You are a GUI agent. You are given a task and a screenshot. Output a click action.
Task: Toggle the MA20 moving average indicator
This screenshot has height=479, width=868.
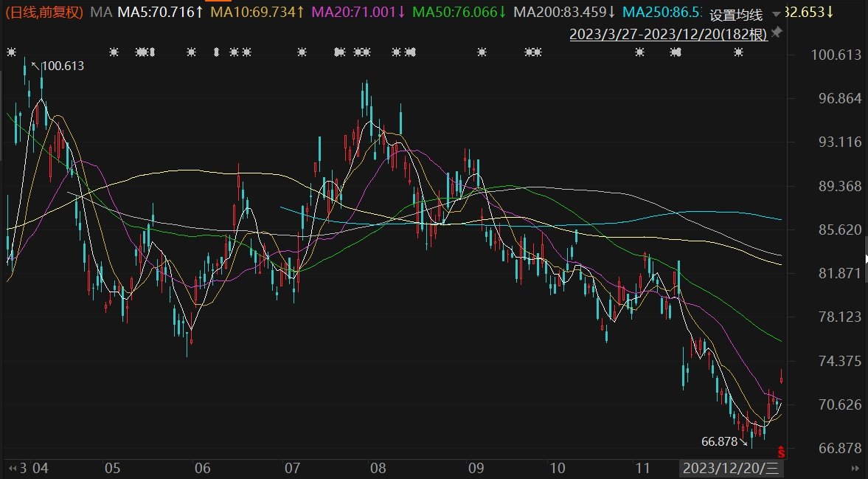pyautogui.click(x=358, y=13)
